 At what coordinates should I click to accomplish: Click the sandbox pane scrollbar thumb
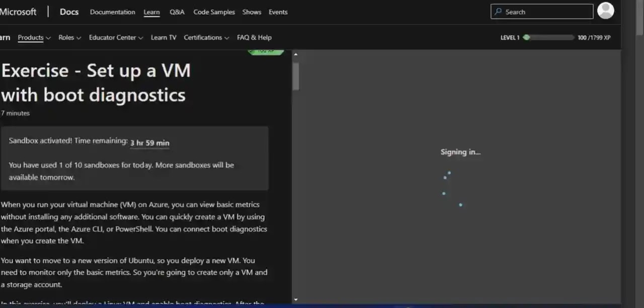[296, 76]
